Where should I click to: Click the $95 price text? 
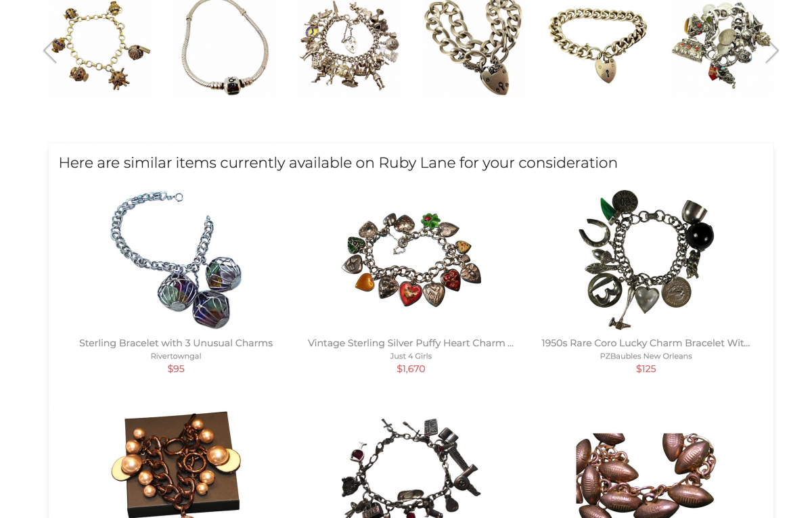(176, 369)
